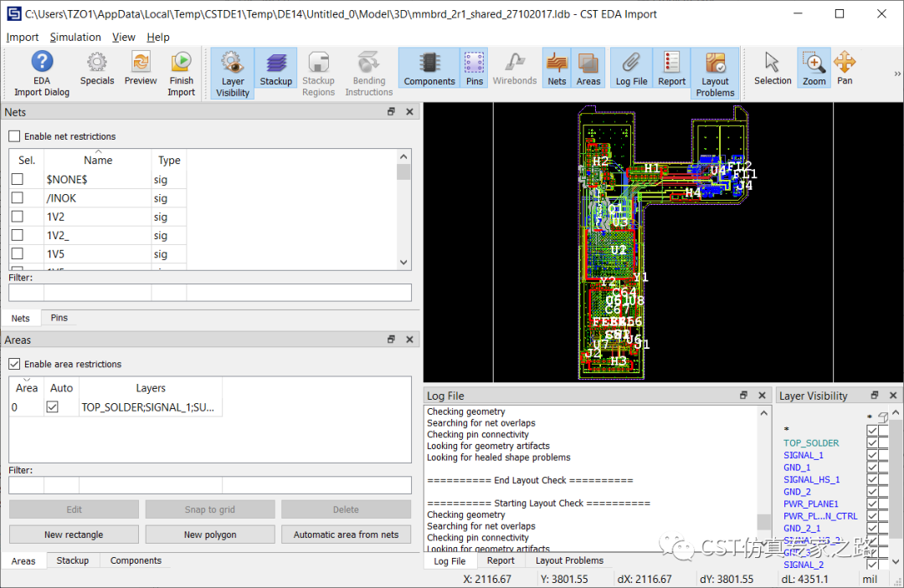Screen dimensions: 904x588
Task: Sort nets by Type column header
Action: pos(169,160)
